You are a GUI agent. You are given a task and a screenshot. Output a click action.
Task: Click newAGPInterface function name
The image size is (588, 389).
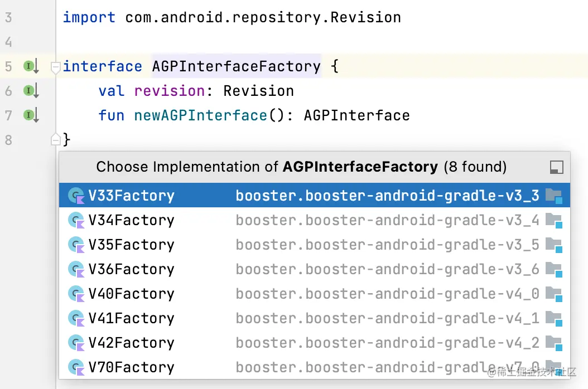pyautogui.click(x=201, y=115)
